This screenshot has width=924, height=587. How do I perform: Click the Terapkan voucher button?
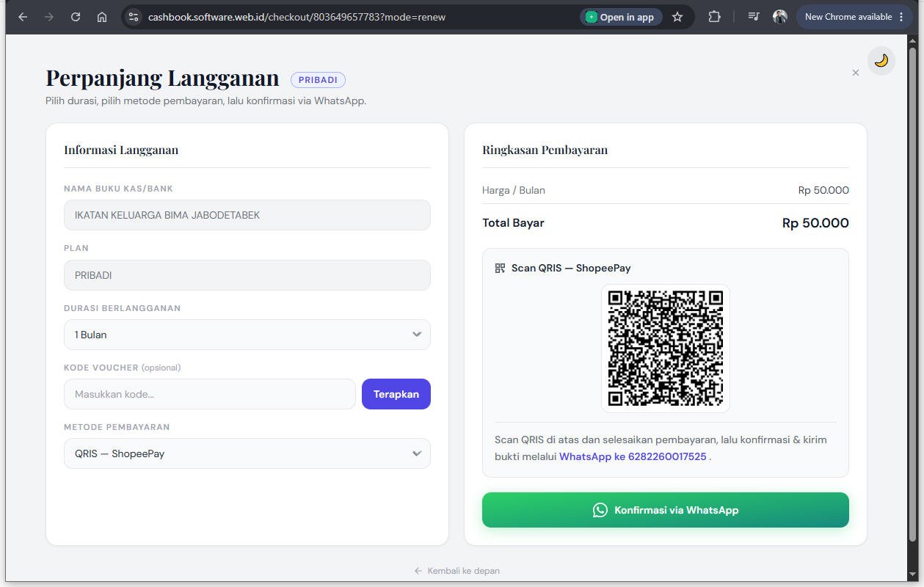click(x=396, y=394)
